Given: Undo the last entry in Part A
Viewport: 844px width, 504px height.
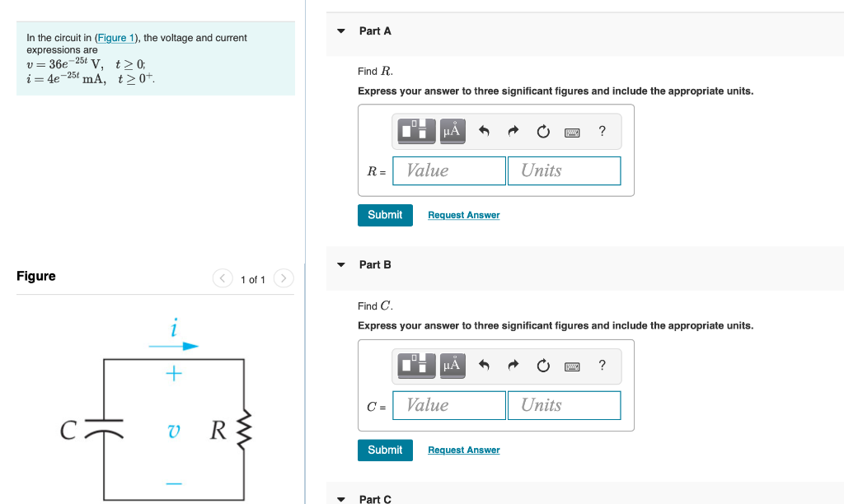Looking at the screenshot, I should click(x=485, y=132).
